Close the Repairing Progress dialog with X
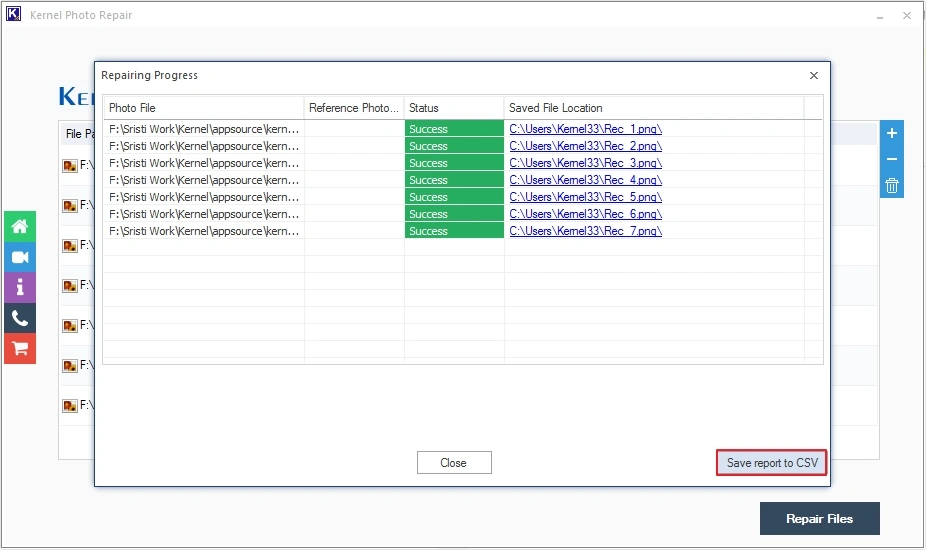 [814, 75]
